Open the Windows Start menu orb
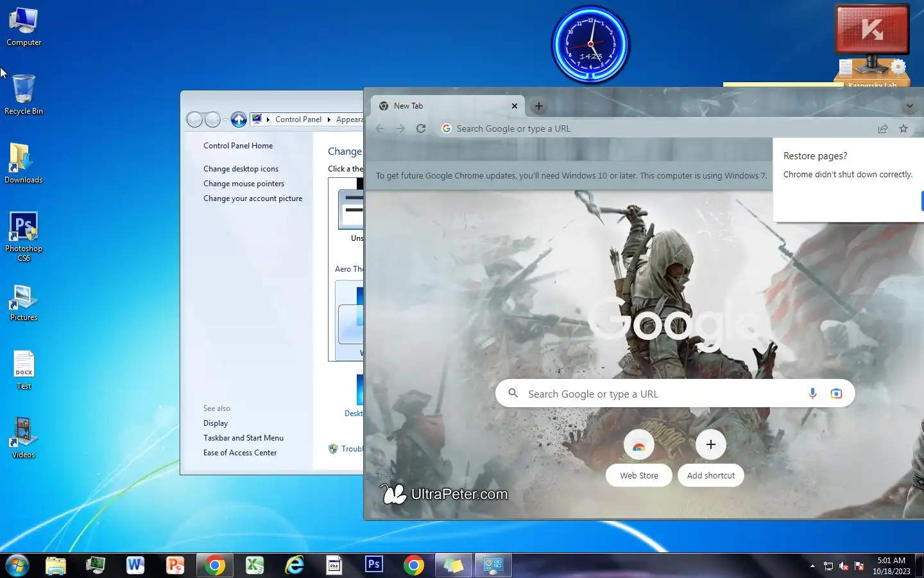Image resolution: width=924 pixels, height=578 pixels. coord(17,565)
